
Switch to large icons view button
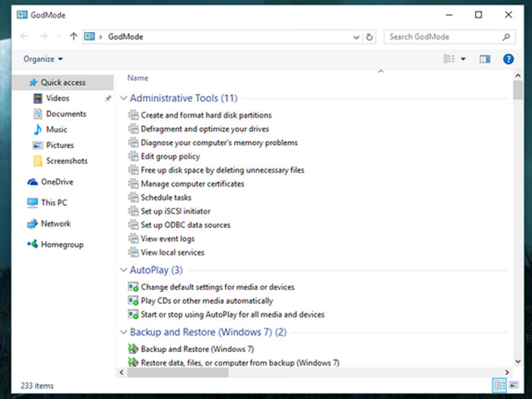[x=513, y=385]
